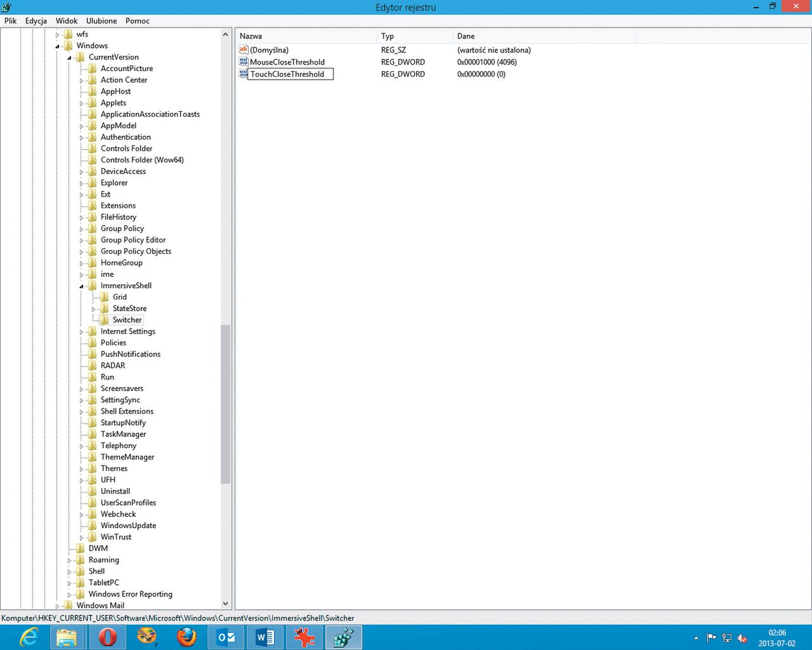Click the Typ column header
Screen dimensions: 812x650
415,36
